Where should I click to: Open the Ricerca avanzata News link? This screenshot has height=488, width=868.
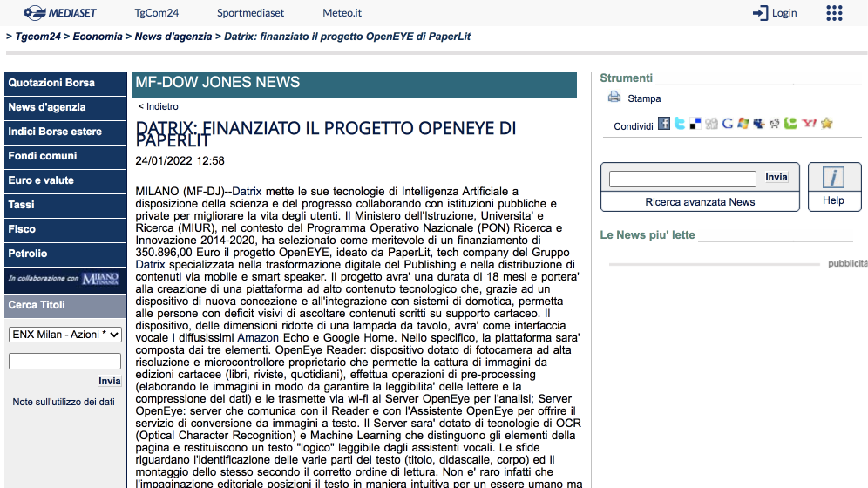[700, 202]
